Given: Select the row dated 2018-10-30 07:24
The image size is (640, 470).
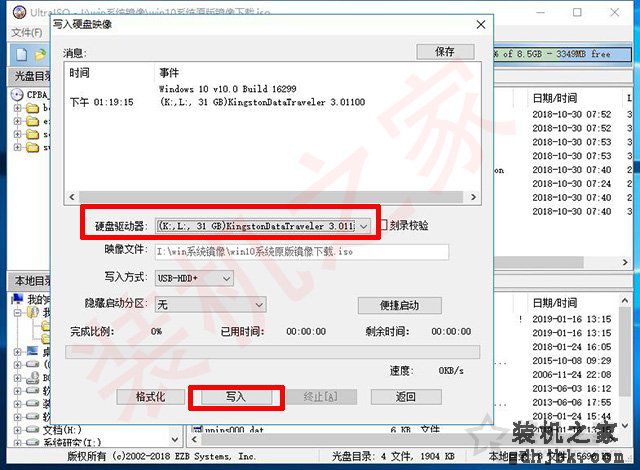Looking at the screenshot, I should tap(571, 184).
